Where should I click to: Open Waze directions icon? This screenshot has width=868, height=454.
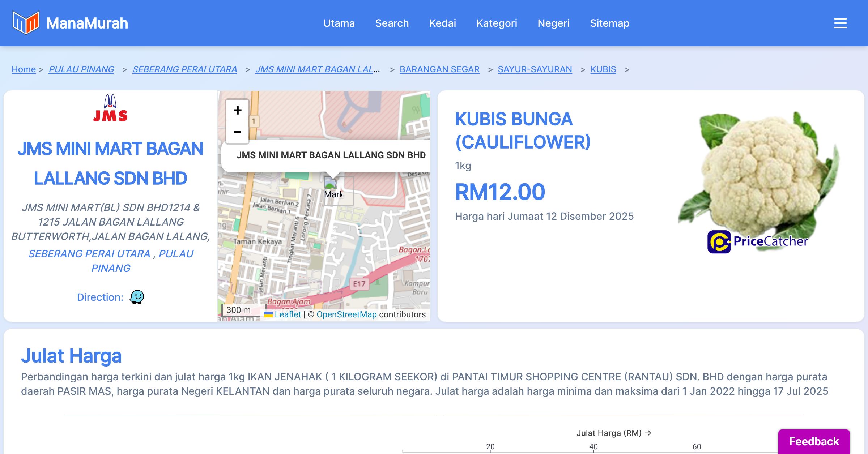[x=137, y=297]
